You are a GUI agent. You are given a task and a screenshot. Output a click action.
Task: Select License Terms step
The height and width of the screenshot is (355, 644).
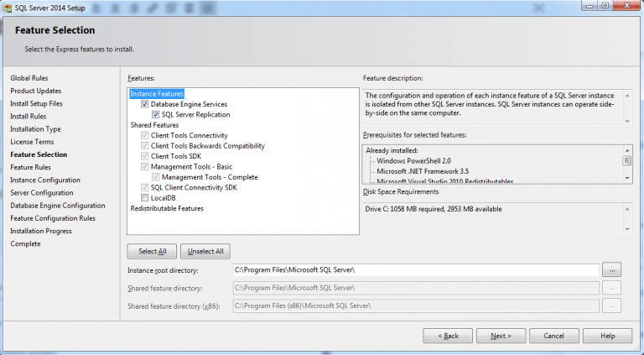32,142
